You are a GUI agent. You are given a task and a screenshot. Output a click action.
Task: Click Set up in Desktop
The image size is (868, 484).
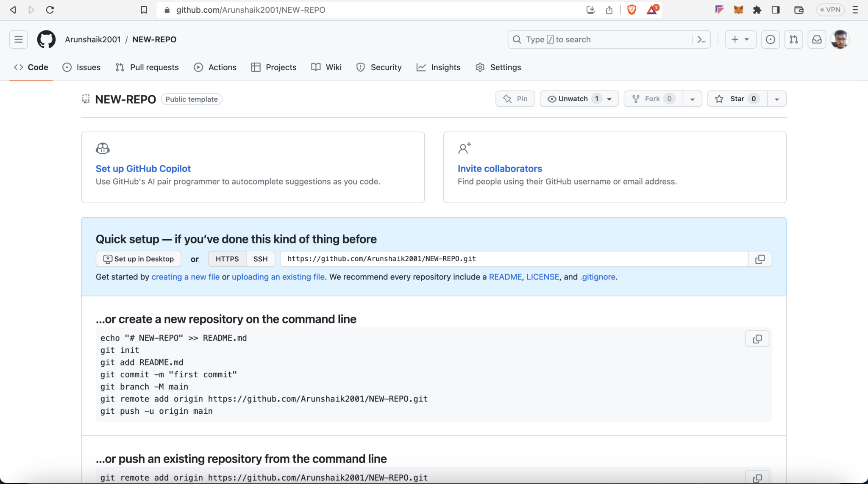click(138, 259)
